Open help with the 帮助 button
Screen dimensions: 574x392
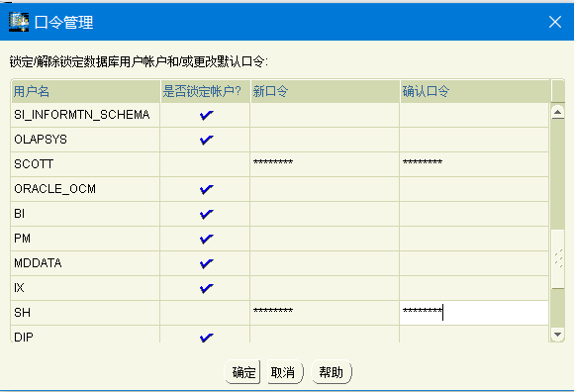(x=332, y=372)
